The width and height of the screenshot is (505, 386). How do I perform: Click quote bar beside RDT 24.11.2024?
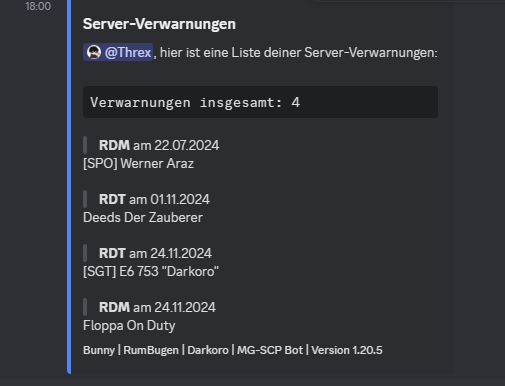pos(85,253)
